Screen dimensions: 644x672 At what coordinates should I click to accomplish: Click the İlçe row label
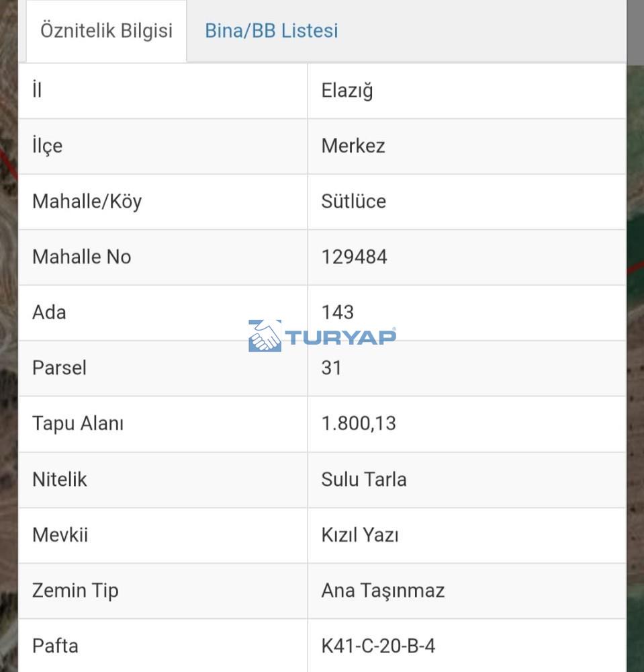48,146
